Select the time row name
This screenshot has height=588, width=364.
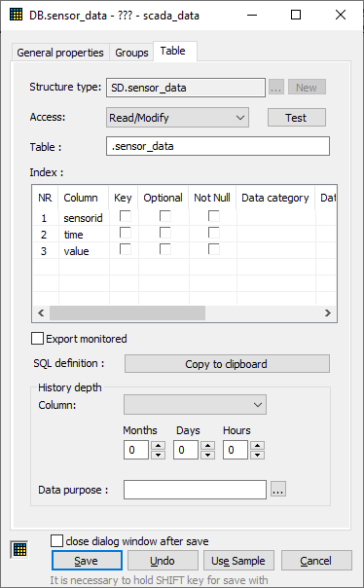click(73, 235)
